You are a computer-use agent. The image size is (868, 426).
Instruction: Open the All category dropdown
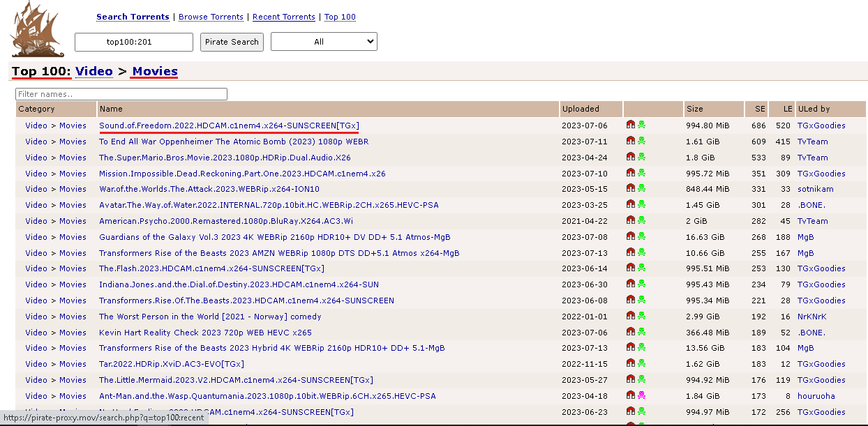coord(324,42)
